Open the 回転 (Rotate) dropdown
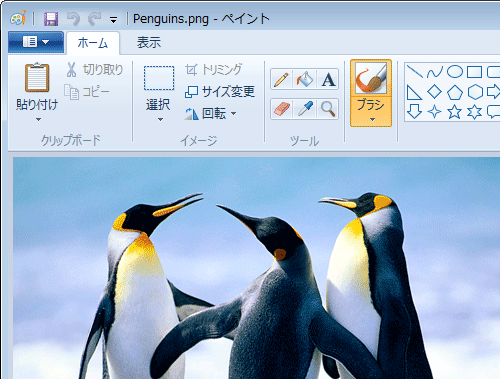 (211, 113)
